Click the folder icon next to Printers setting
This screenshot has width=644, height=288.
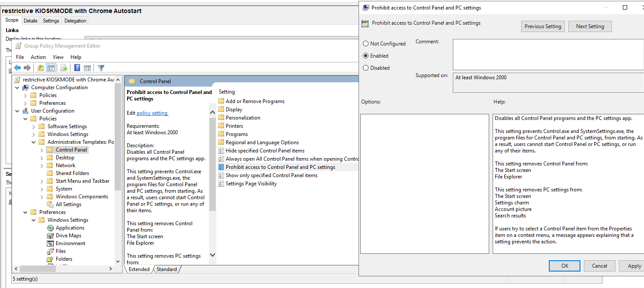coord(221,126)
